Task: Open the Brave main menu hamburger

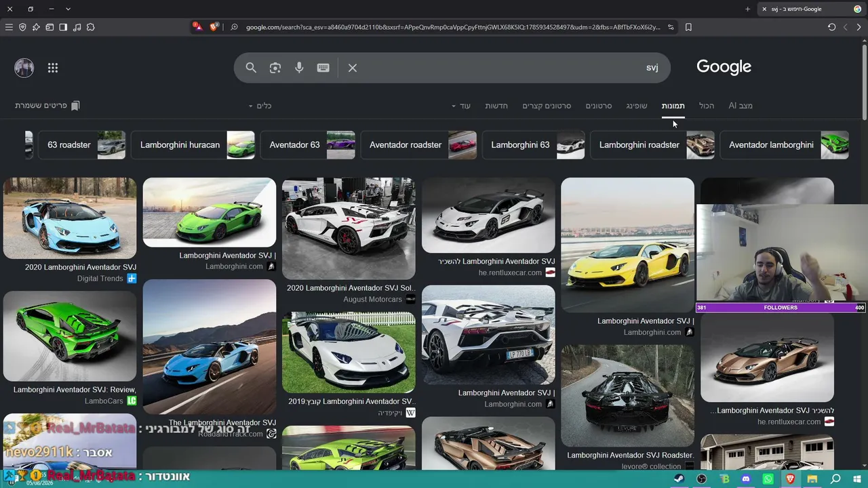Action: [x=9, y=27]
